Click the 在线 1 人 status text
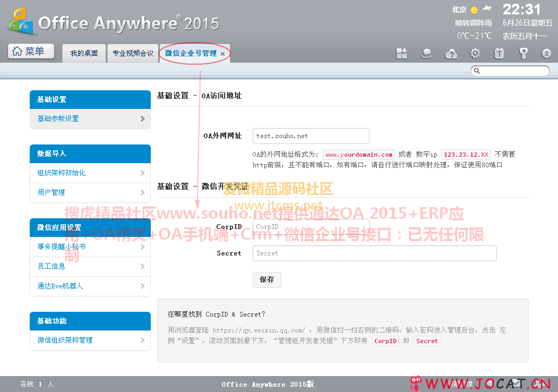 click(37, 384)
